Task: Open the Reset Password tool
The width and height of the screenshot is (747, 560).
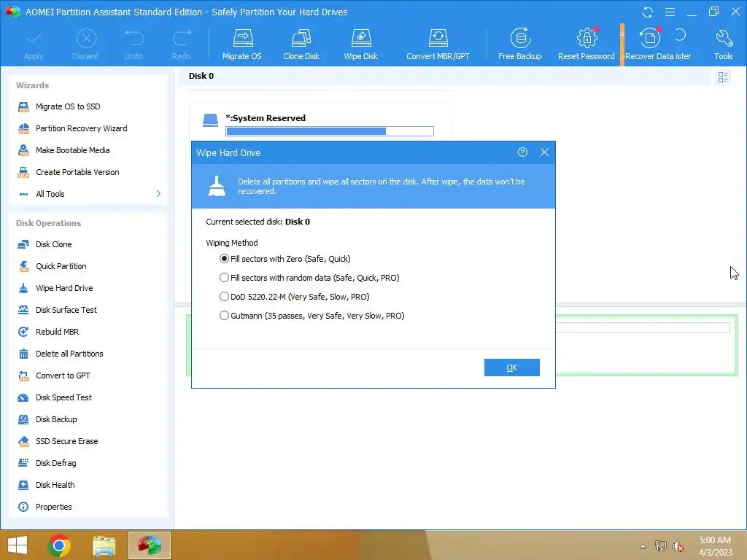Action: (x=587, y=44)
